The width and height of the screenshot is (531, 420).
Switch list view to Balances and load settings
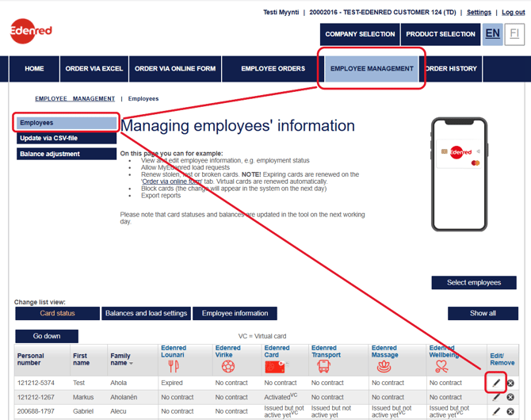146,313
